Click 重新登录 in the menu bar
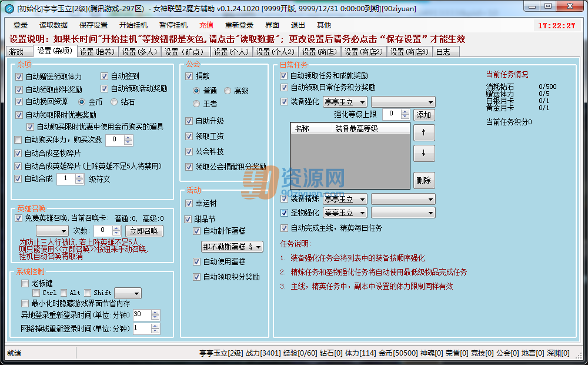588x365 pixels. (239, 25)
